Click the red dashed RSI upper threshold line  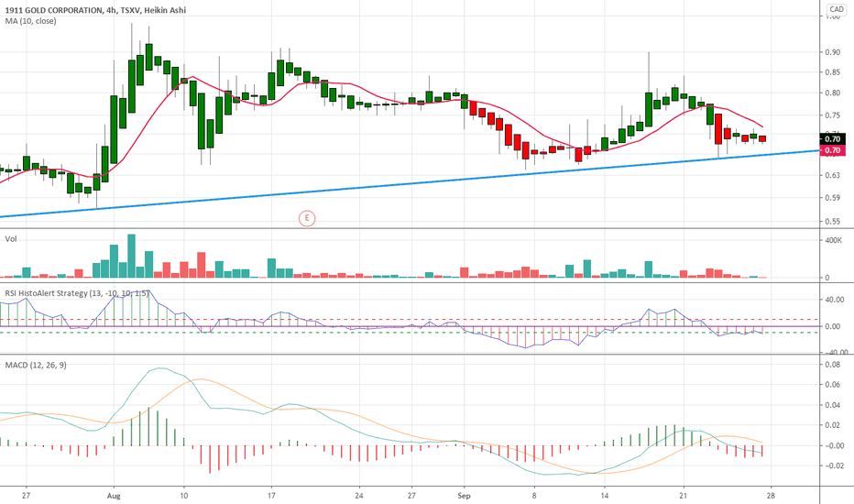(x=409, y=319)
